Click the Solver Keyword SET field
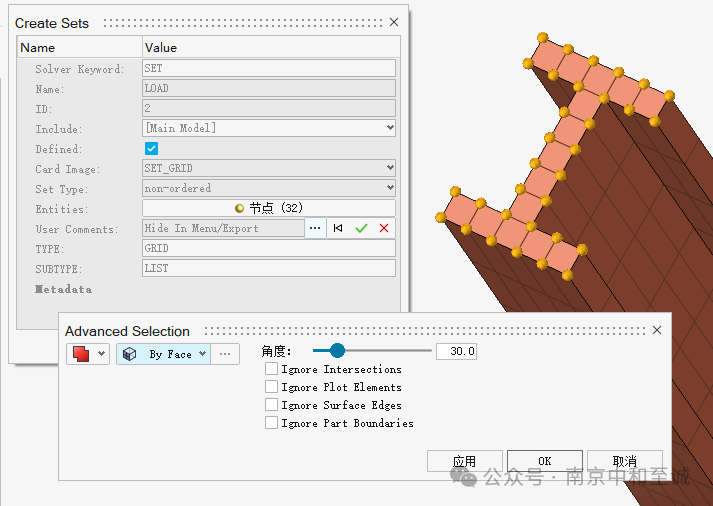Screen dimensions: 713x506 click(269, 68)
